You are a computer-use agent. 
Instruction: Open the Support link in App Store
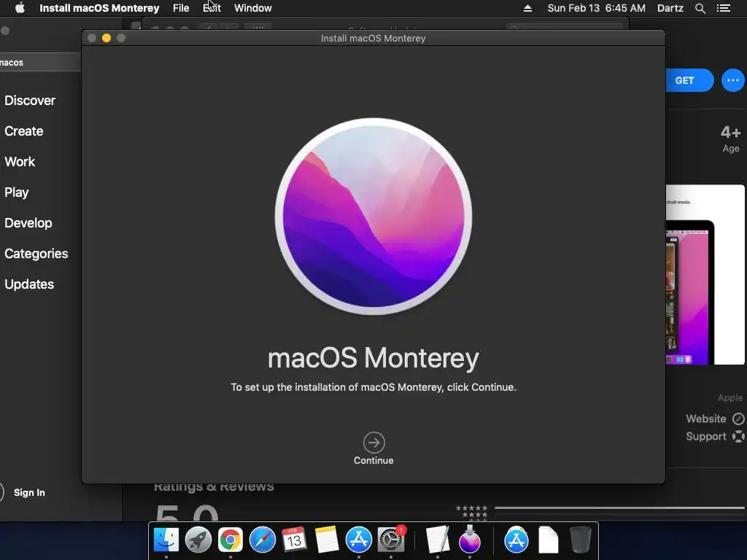tap(715, 436)
